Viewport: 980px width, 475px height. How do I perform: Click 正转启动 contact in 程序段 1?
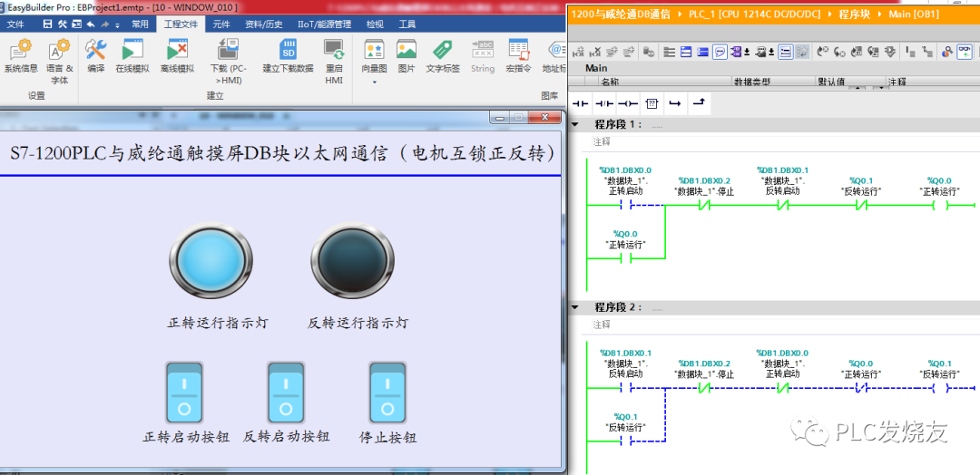625,205
